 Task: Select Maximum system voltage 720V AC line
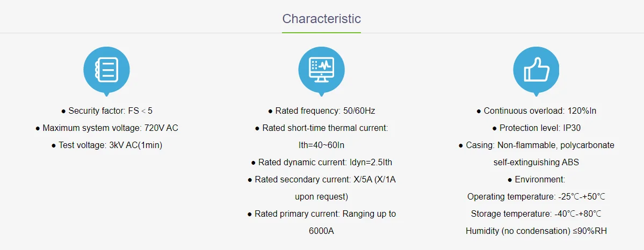click(107, 128)
